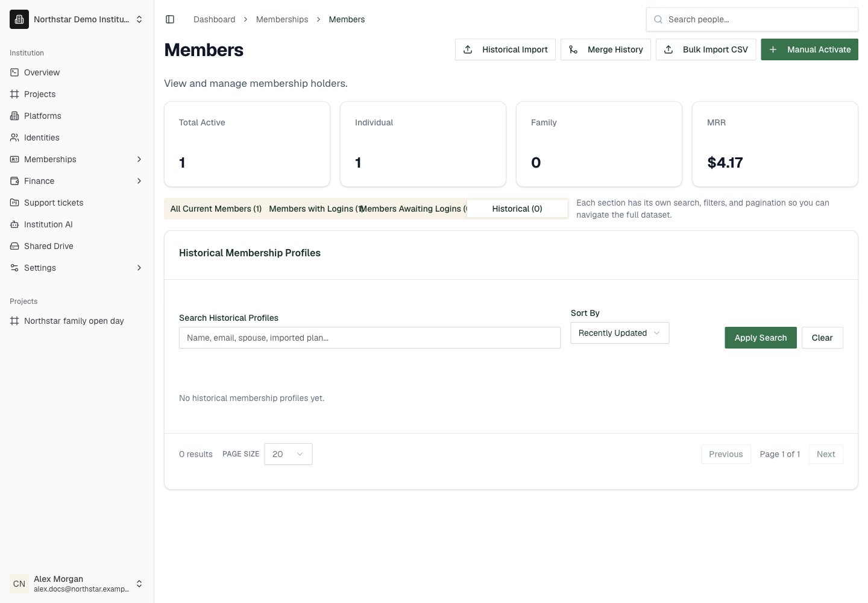This screenshot has height=603, width=868.
Task: Switch to Members Awaiting Logins tab
Action: (x=416, y=209)
